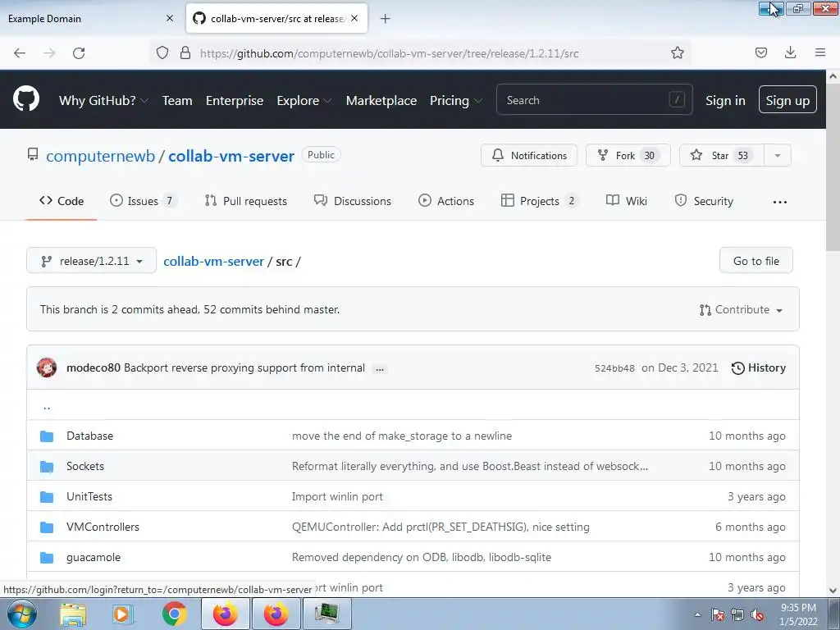Star the repository with Star button
Viewport: 840px width, 630px height.
722,155
